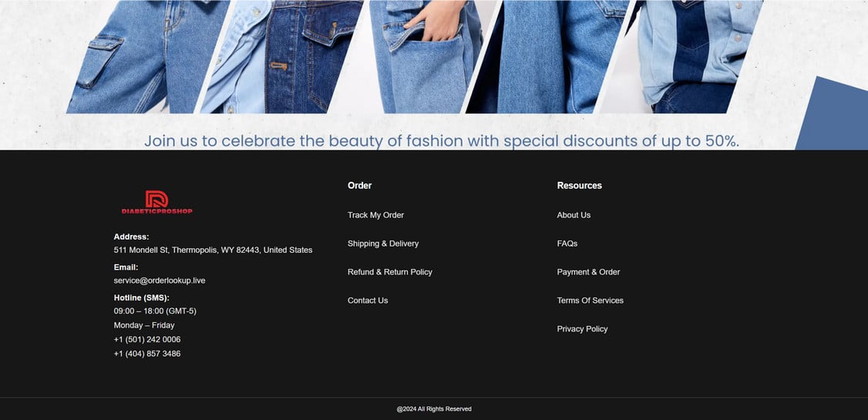Click the 50% discount celebration banner text
This screenshot has width=868, height=420.
click(441, 141)
